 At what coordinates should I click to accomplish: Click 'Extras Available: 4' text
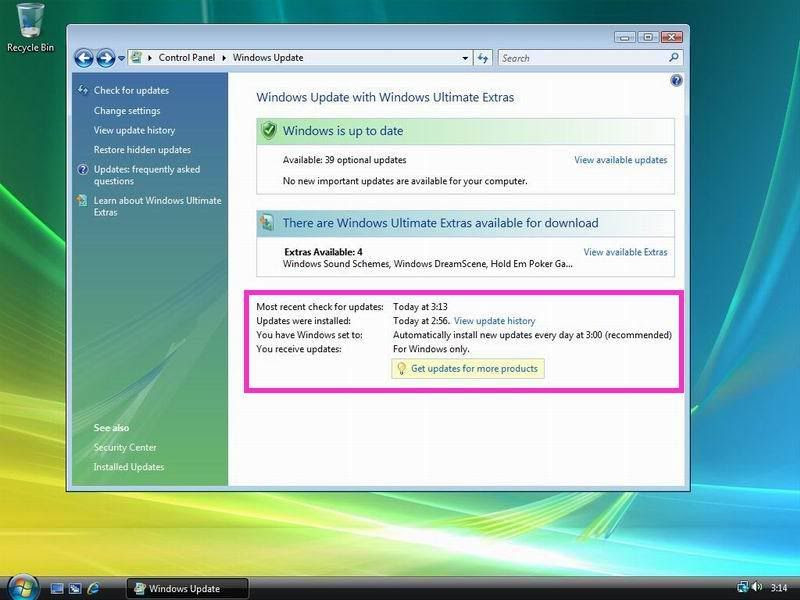click(x=323, y=252)
